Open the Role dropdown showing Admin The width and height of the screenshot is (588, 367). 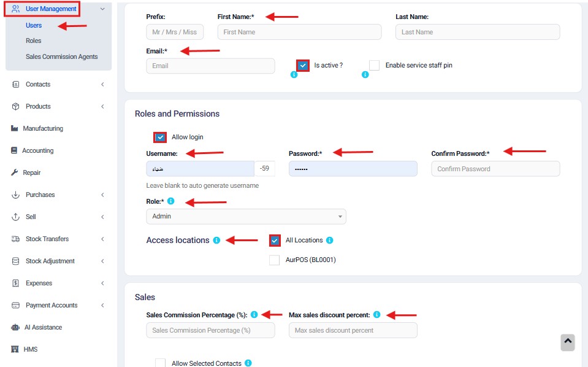(246, 217)
